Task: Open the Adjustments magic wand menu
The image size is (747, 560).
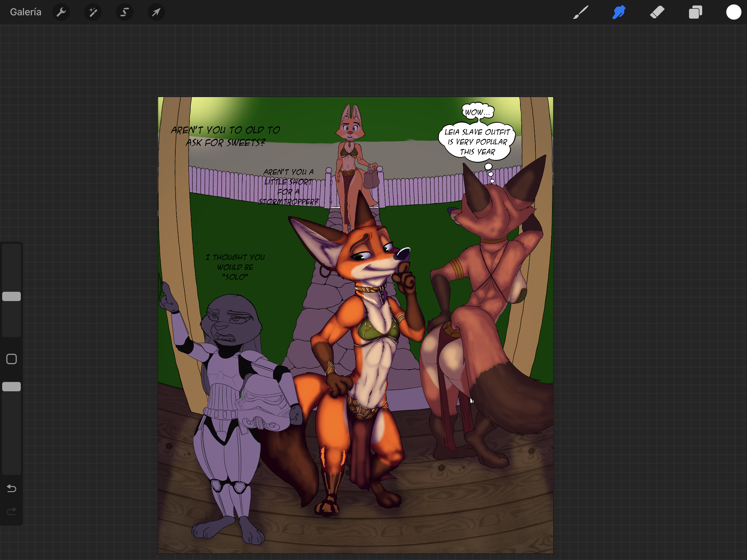Action: 93,13
